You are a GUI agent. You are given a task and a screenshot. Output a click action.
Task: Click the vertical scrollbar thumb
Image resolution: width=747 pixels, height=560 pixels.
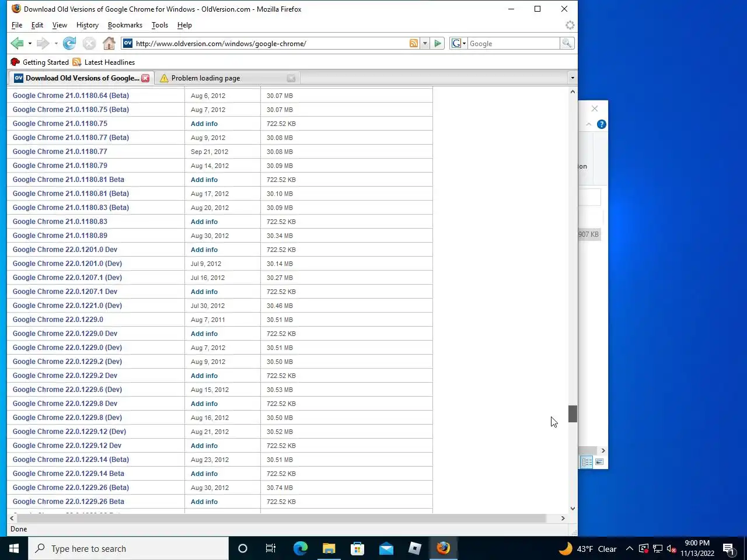(x=573, y=414)
